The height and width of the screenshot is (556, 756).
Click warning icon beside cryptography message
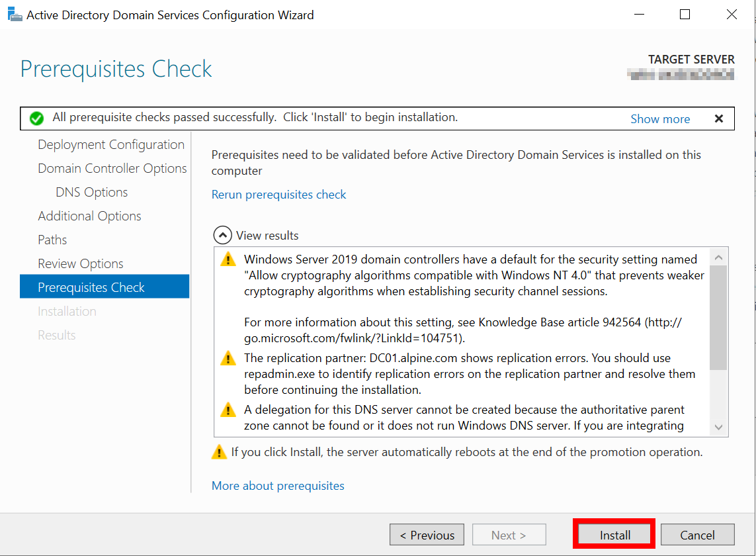pos(228,259)
